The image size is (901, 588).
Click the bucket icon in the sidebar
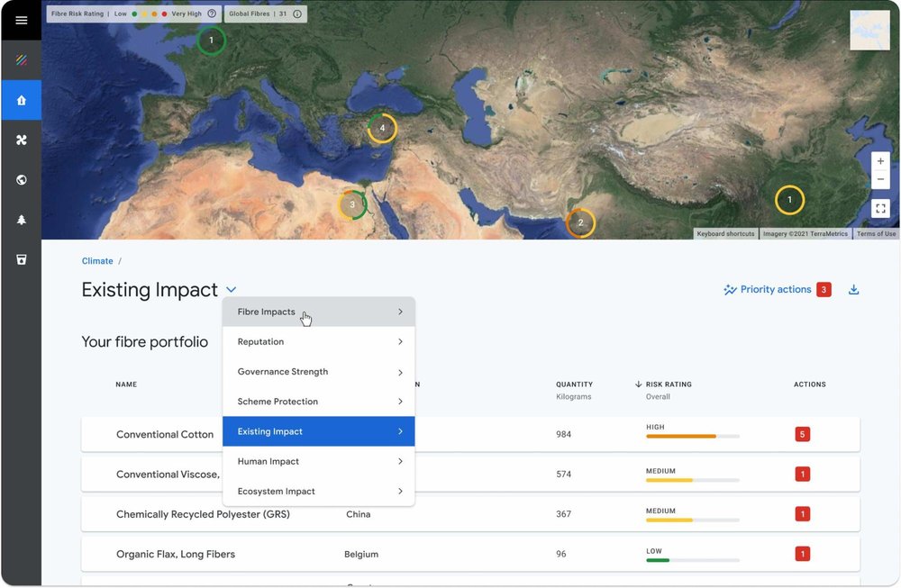(22, 259)
